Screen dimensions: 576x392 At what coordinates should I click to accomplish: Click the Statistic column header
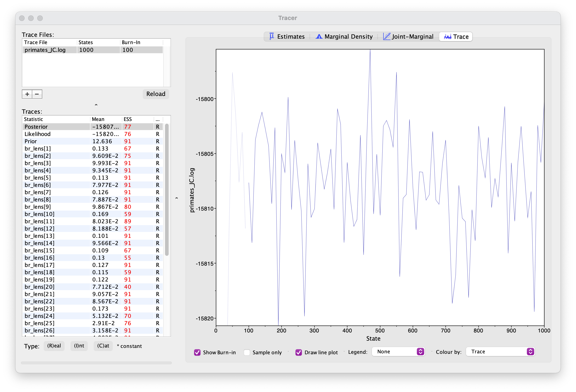56,119
